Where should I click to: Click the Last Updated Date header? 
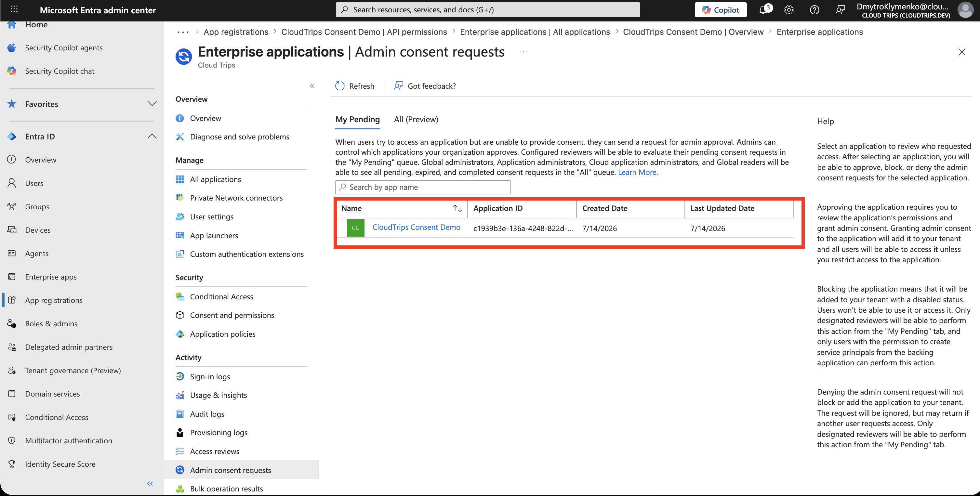(722, 208)
